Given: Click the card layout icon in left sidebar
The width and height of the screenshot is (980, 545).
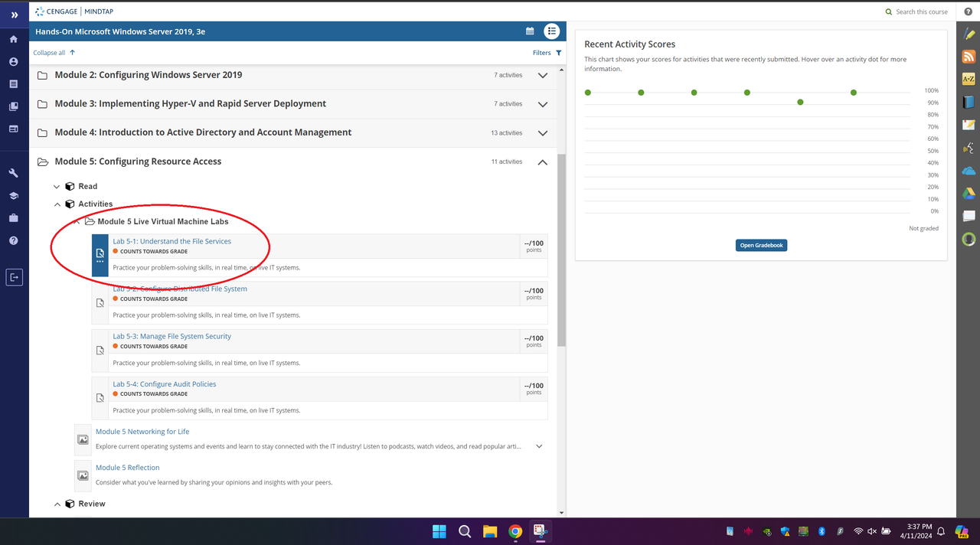Looking at the screenshot, I should (14, 129).
